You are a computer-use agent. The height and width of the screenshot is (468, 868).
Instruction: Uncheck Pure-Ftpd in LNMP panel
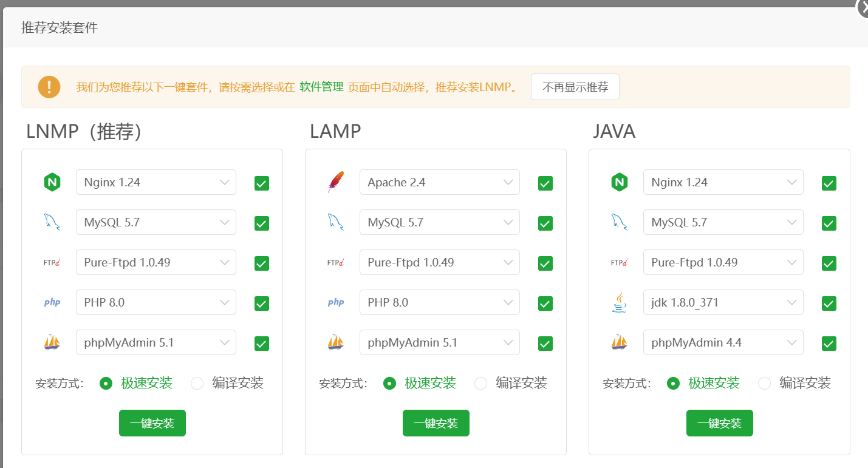[262, 263]
